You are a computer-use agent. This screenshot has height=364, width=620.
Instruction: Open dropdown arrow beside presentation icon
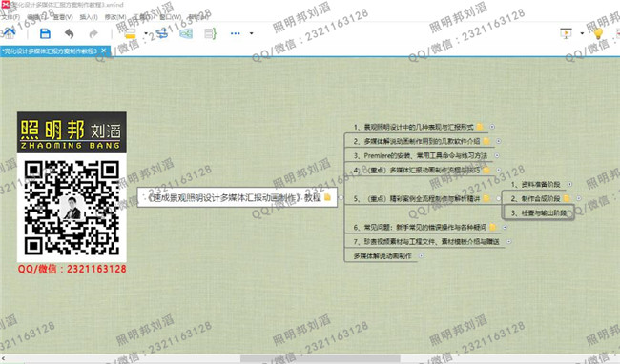[582, 33]
